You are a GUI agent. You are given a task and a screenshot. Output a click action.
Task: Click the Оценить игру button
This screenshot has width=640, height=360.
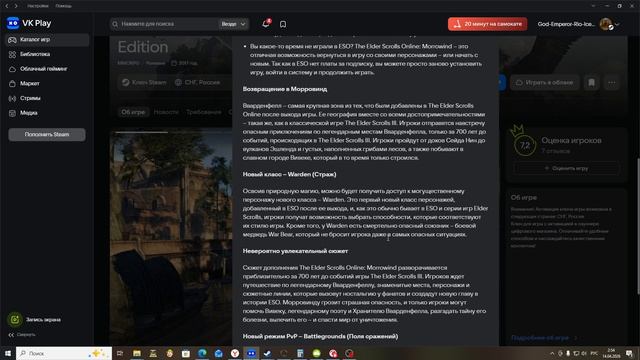(x=566, y=168)
